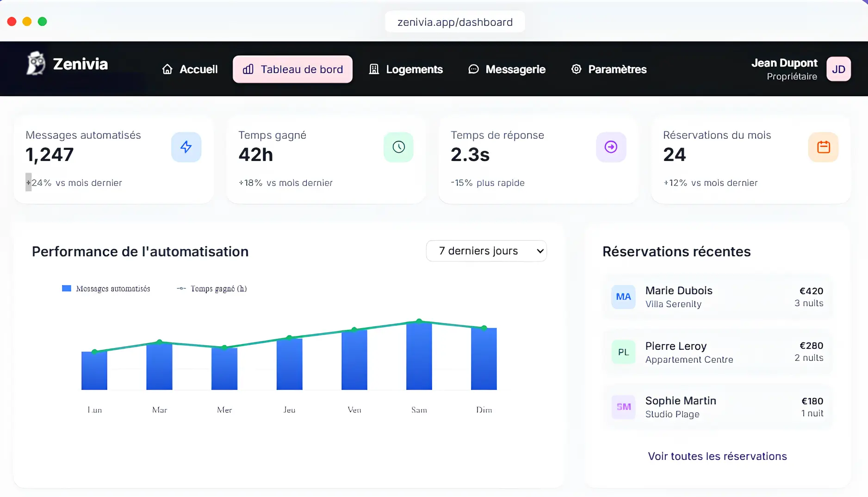Click the arrow icon on Temps de réponse card
Viewport: 868px width, 497px height.
click(611, 147)
